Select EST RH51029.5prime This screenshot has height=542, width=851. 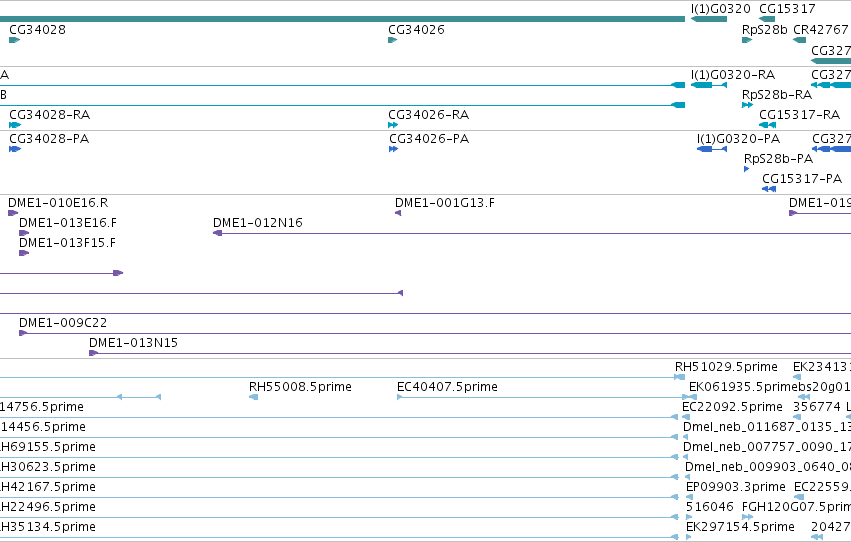[x=726, y=367]
